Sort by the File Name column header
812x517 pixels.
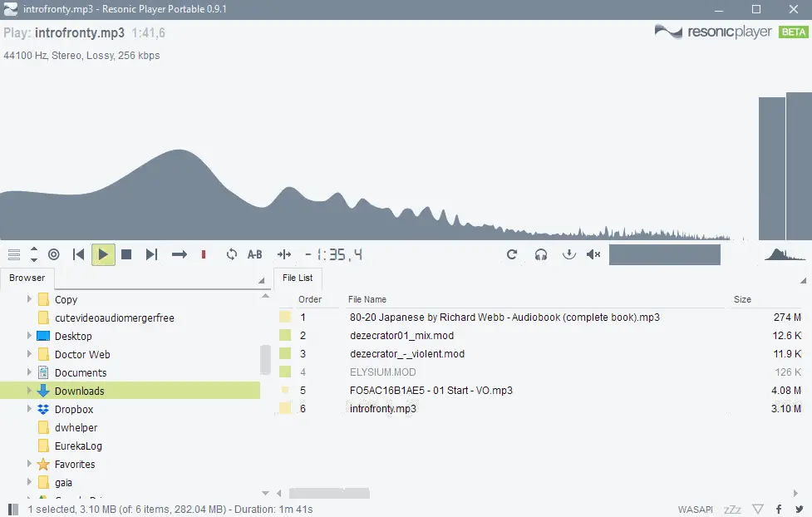pos(367,299)
